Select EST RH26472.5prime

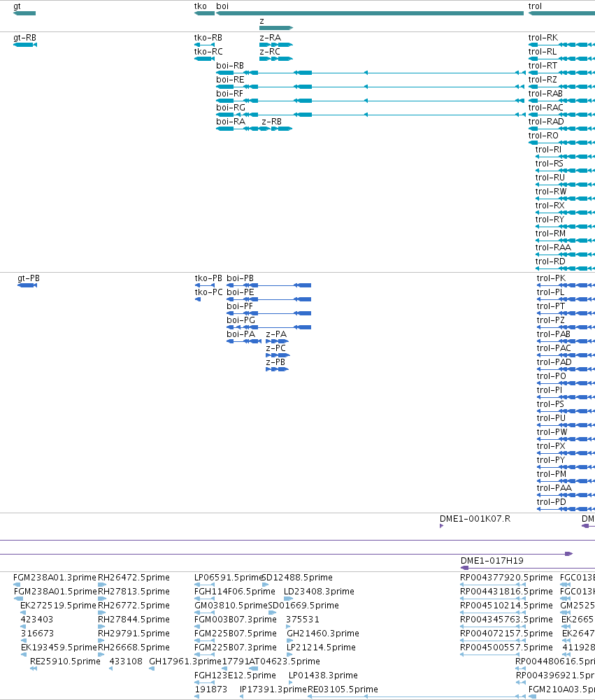point(134,578)
